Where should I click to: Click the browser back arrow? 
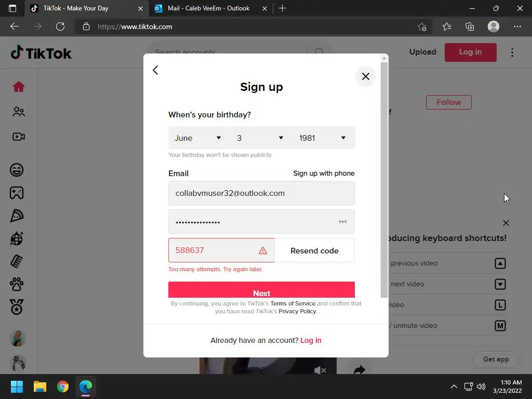[14, 26]
